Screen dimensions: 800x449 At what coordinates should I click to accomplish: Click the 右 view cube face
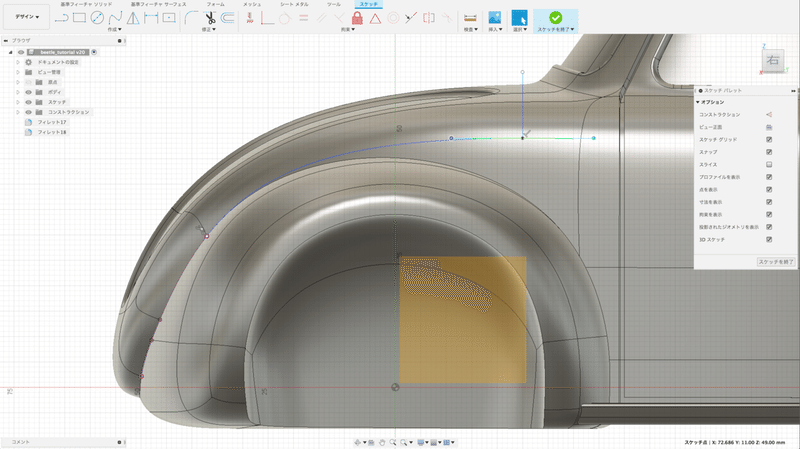point(773,62)
